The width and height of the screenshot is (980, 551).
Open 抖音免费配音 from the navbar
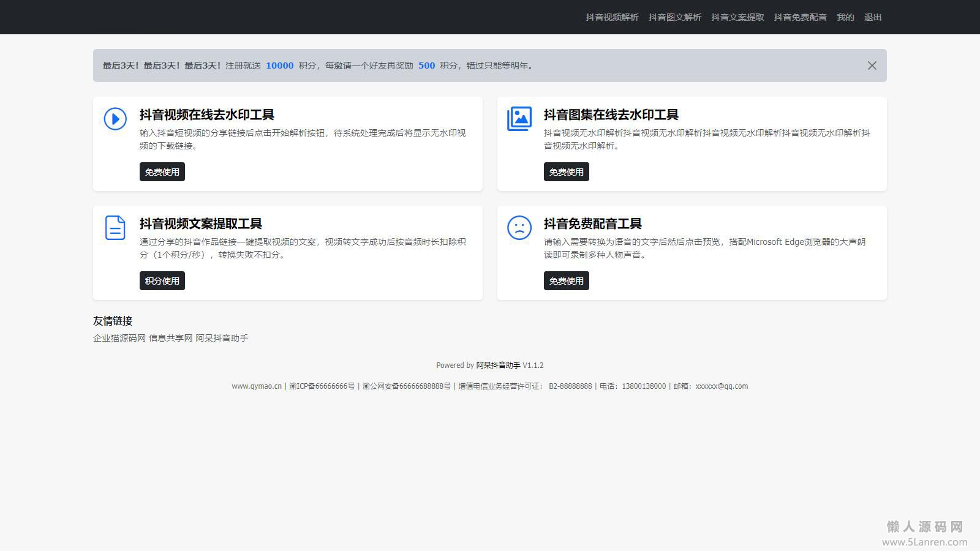(800, 17)
